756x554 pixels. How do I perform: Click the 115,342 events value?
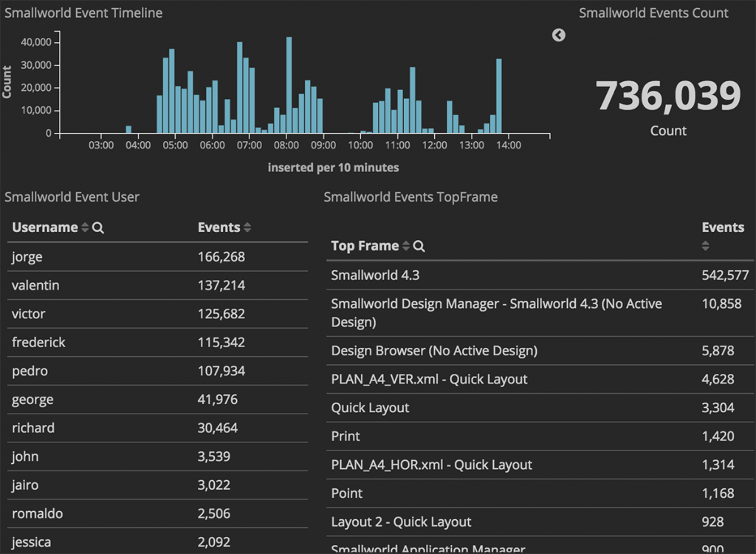221,342
